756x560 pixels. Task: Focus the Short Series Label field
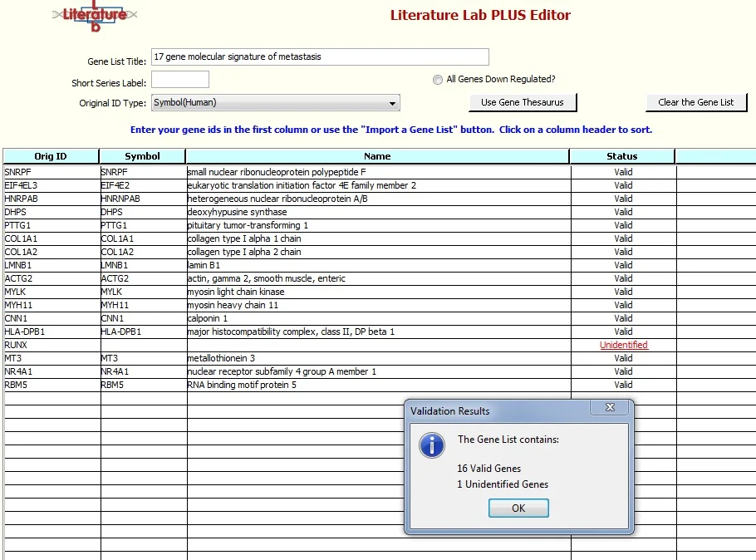coord(180,80)
